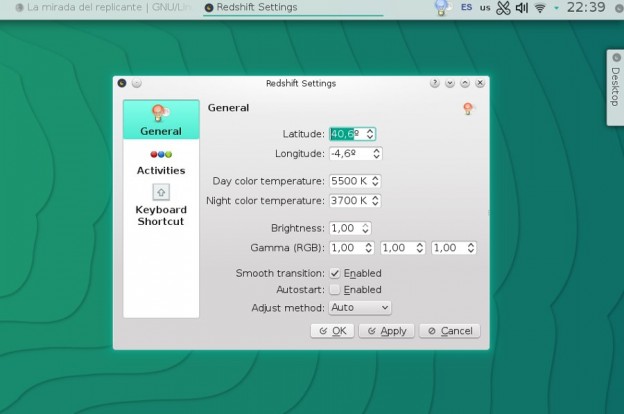Viewport: 624px width, 414px height.
Task: Select Redshift Settings taskbar entry
Action: point(293,8)
